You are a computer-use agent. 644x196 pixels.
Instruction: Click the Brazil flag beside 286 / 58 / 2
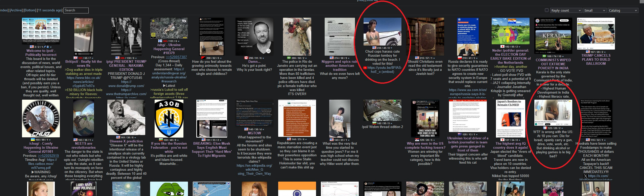[x=289, y=58]
